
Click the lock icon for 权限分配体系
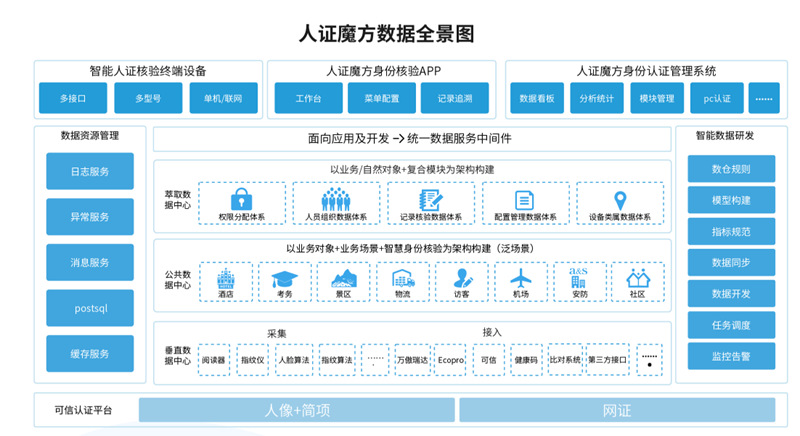pyautogui.click(x=241, y=199)
